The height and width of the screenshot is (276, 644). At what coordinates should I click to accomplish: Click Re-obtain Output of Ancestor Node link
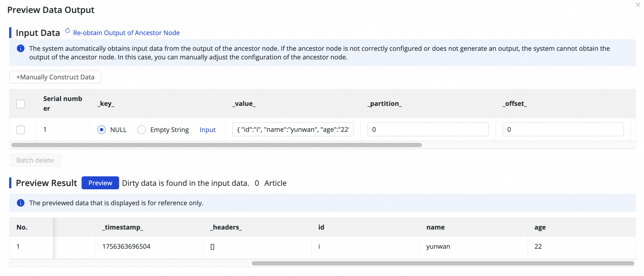pyautogui.click(x=126, y=33)
